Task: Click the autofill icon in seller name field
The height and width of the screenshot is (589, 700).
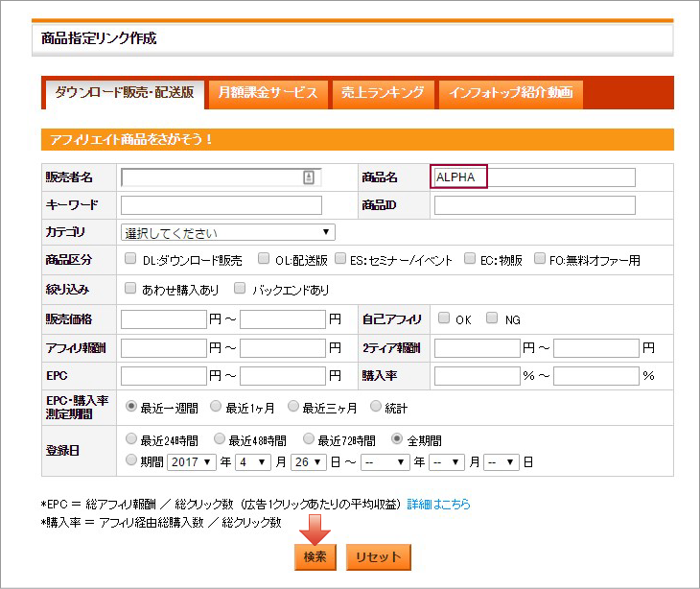Action: click(x=309, y=177)
